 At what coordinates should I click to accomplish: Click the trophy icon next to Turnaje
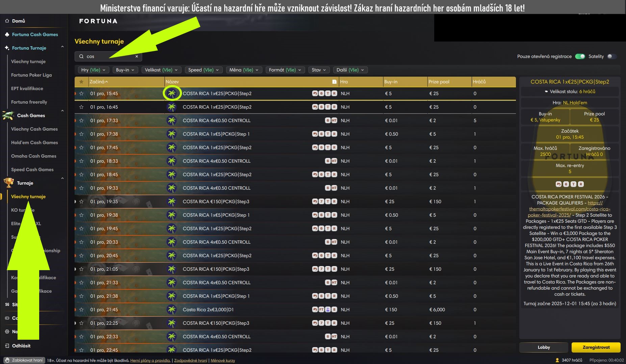tap(9, 183)
